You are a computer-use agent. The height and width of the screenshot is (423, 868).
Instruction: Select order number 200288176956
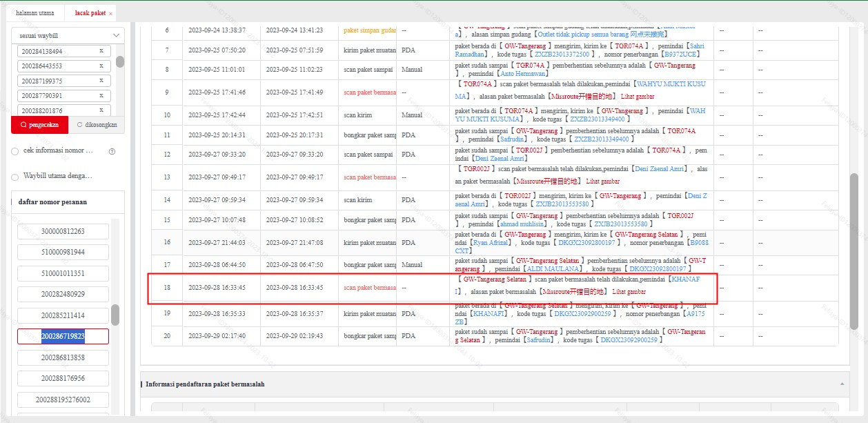pyautogui.click(x=63, y=379)
